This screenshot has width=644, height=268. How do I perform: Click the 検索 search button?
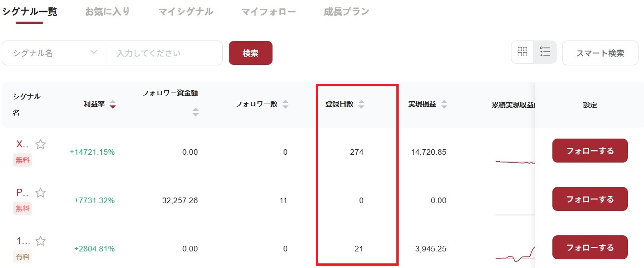[250, 53]
